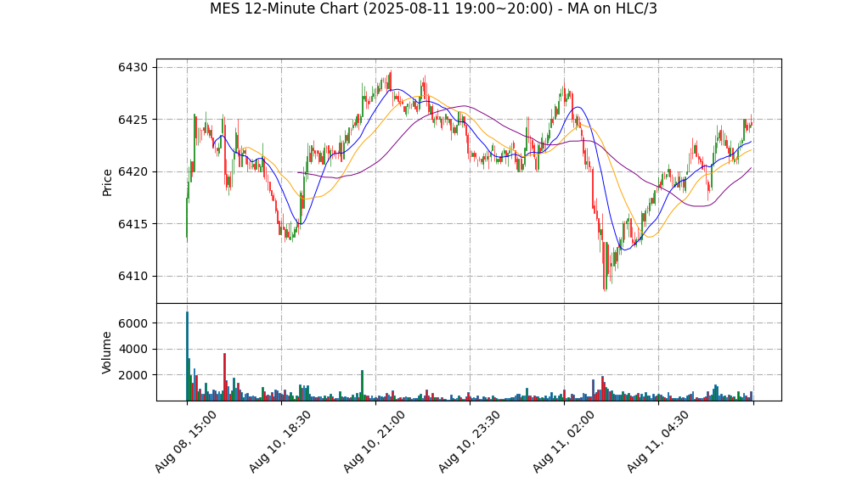Viewport: 868px width, 488px height.
Task: Click the Aug 10, 23:30 time label
Action: coord(468,441)
